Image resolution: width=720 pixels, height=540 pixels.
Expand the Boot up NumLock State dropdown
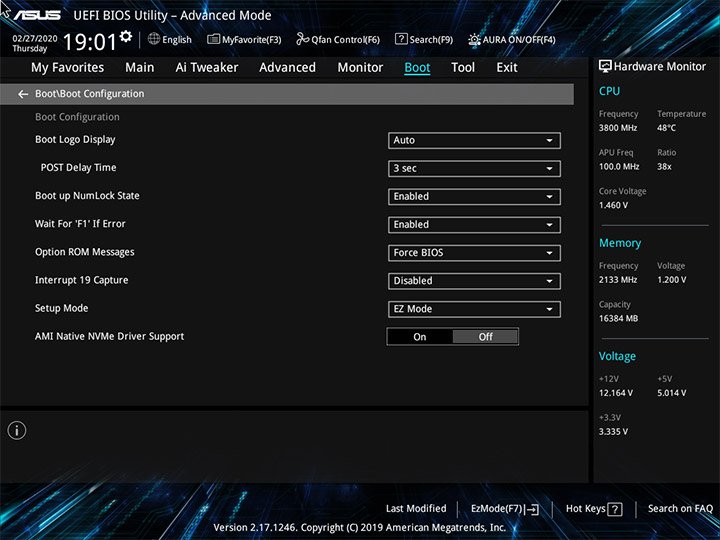(474, 197)
